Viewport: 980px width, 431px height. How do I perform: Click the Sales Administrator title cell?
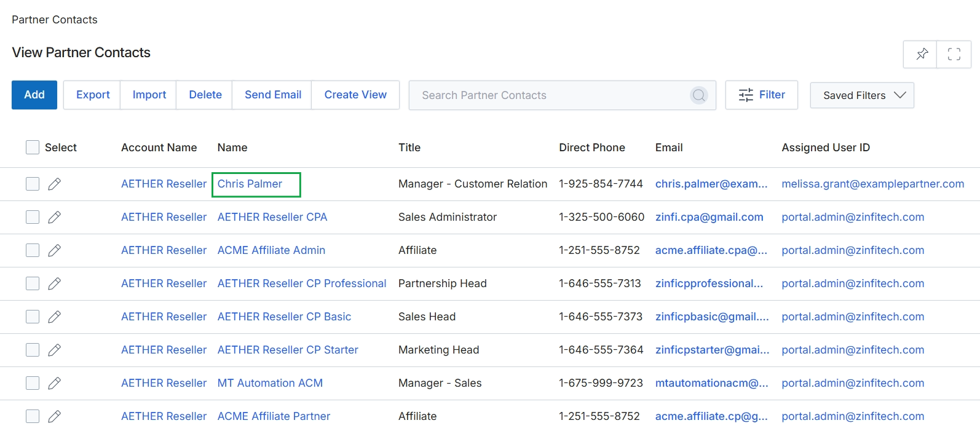(x=447, y=217)
